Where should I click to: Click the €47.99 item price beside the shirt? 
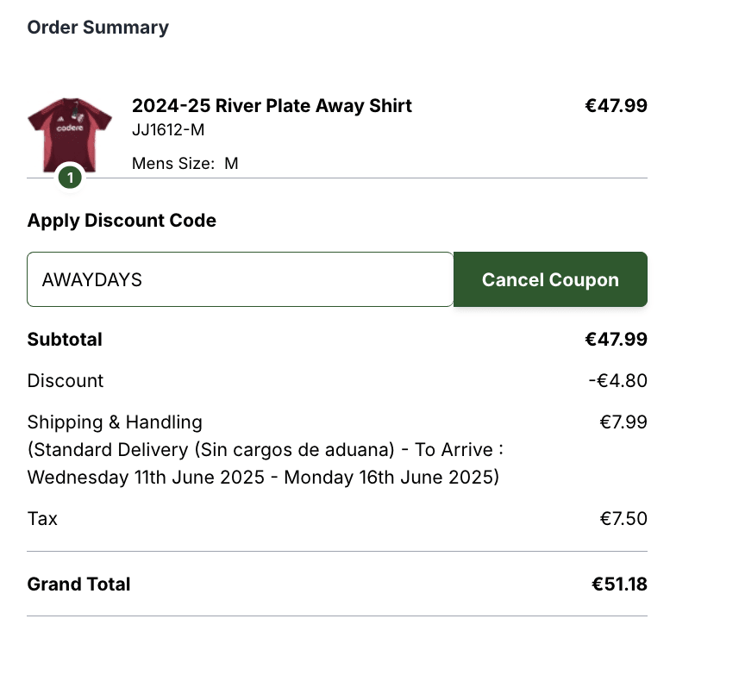coord(616,106)
